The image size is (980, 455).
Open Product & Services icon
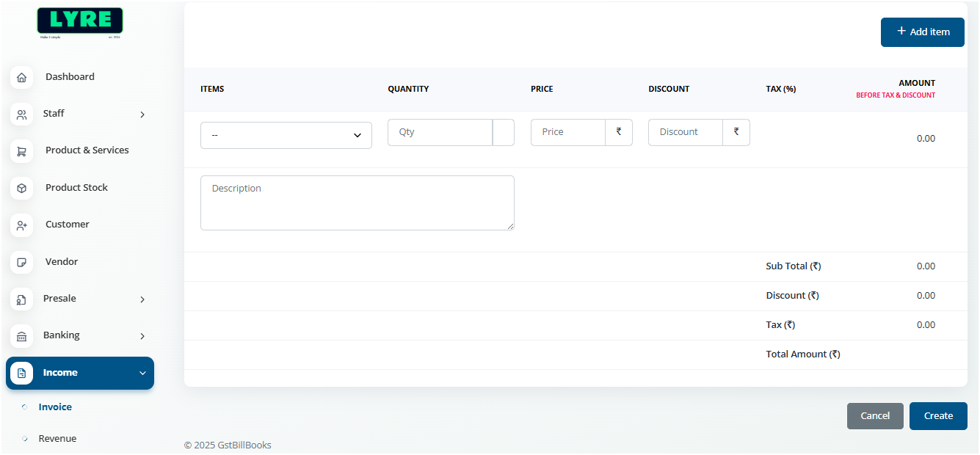point(21,150)
